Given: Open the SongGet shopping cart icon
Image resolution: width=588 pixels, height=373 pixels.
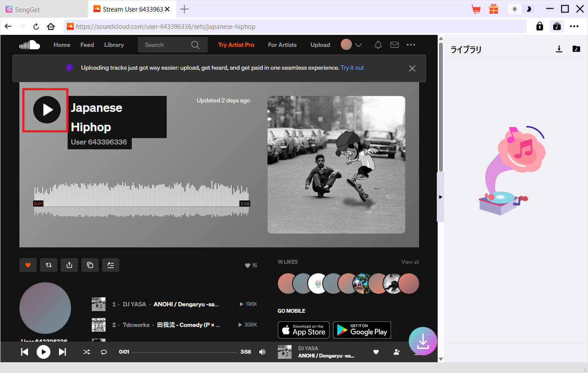Looking at the screenshot, I should (476, 9).
